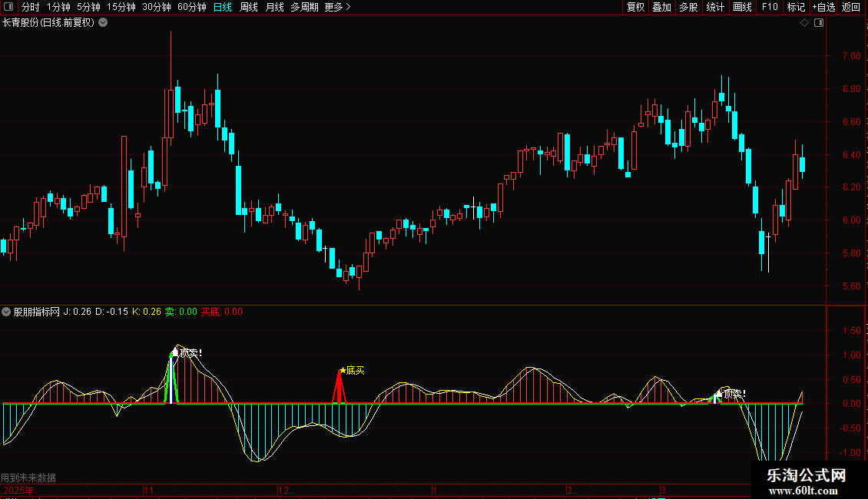Click the 1.50 indicator axis label
Image resolution: width=868 pixels, height=499 pixels.
point(851,331)
